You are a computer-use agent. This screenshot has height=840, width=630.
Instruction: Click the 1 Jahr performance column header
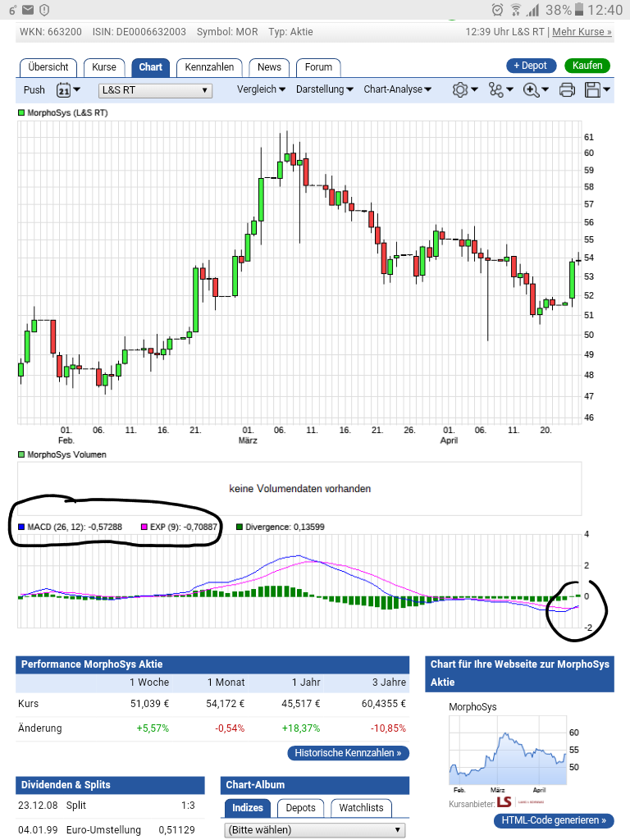click(x=306, y=682)
